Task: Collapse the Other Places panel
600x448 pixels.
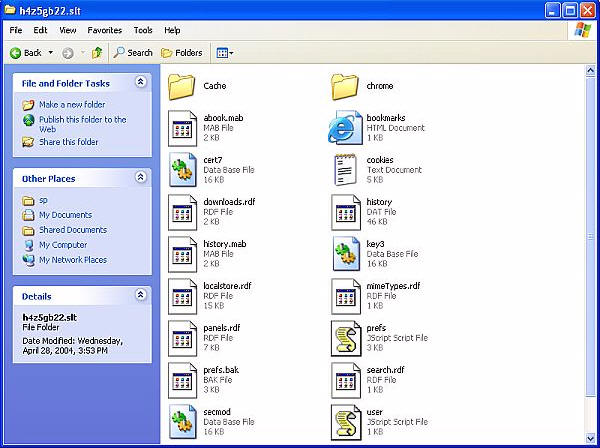Action: 141,178
